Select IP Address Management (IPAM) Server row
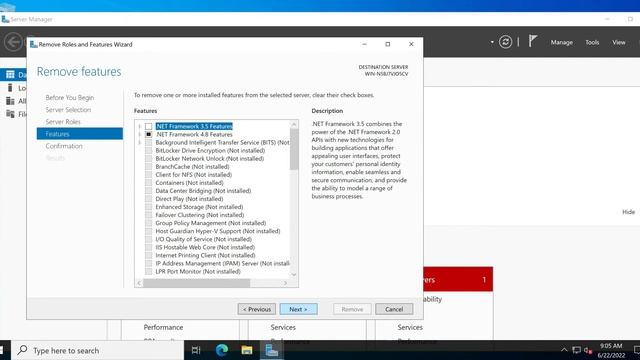 click(x=222, y=263)
